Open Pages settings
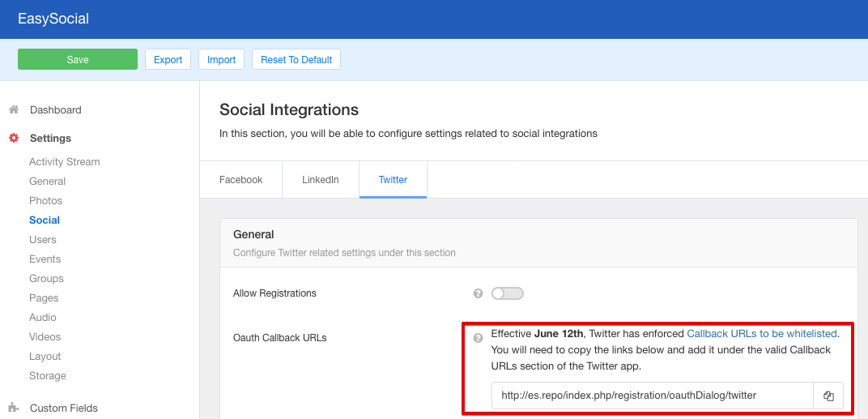 coord(44,297)
